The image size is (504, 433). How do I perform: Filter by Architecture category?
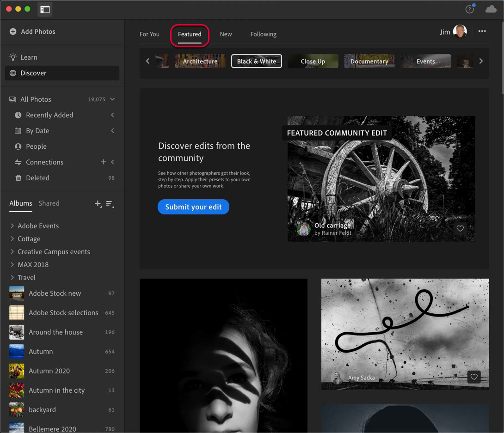[x=200, y=61]
